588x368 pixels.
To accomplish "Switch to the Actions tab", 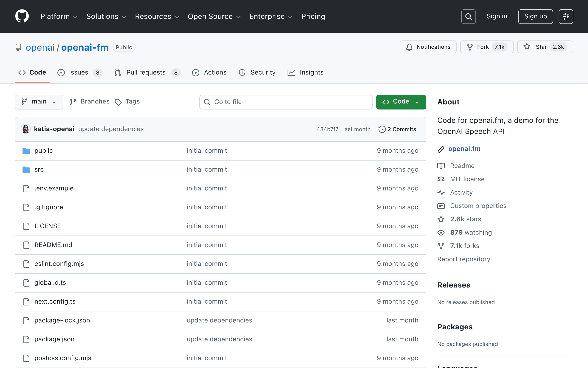I will coord(209,72).
